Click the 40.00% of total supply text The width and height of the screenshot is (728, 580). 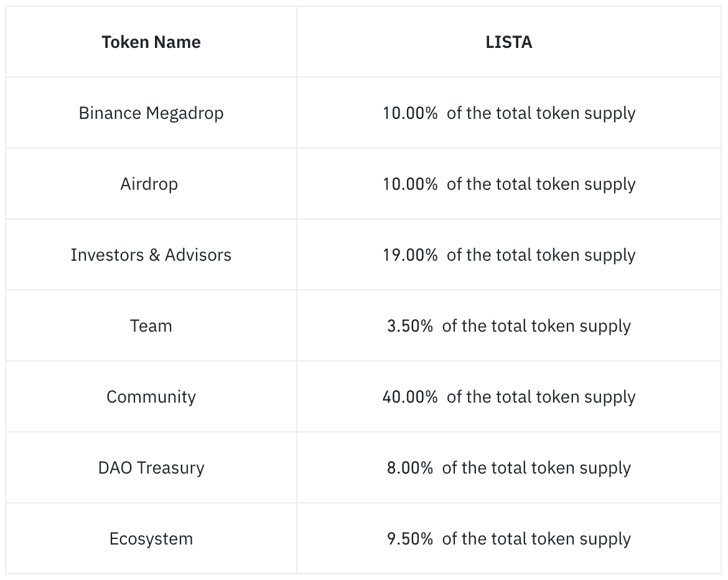[x=509, y=397]
